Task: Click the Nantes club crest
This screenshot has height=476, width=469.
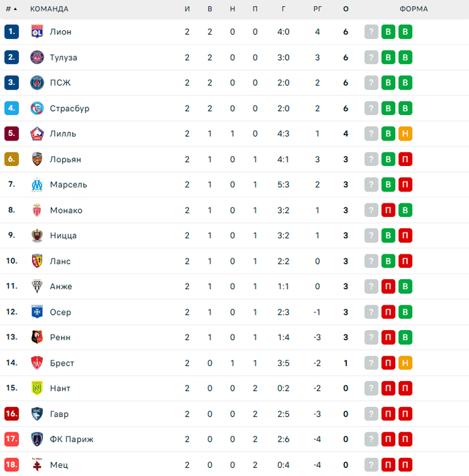Action: 37,388
